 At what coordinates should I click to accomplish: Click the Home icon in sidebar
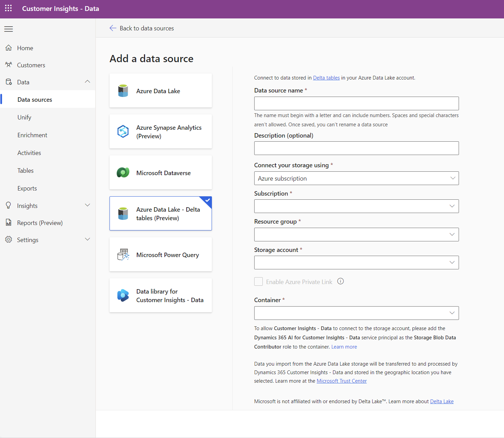[x=9, y=48]
